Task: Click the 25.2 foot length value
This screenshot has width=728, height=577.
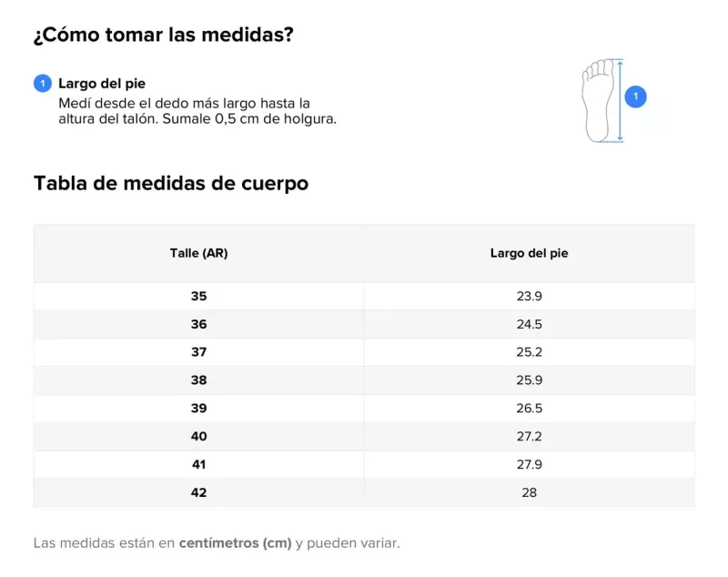Action: tap(529, 352)
